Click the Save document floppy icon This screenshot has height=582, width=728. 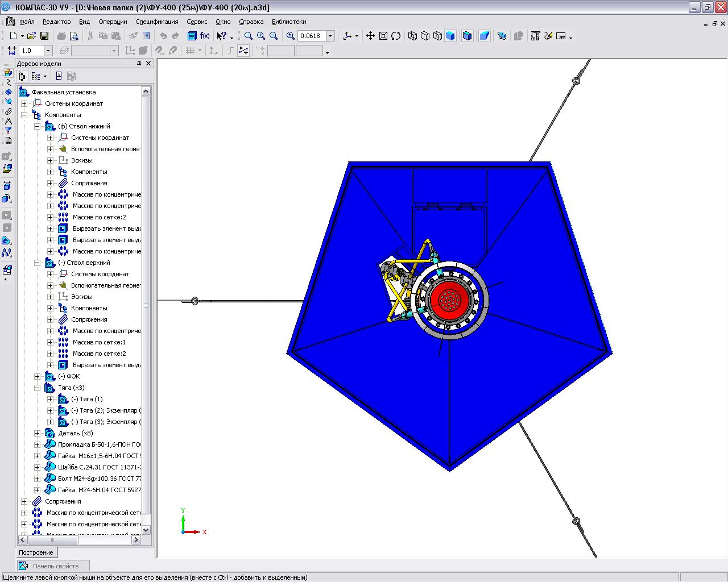[x=44, y=36]
